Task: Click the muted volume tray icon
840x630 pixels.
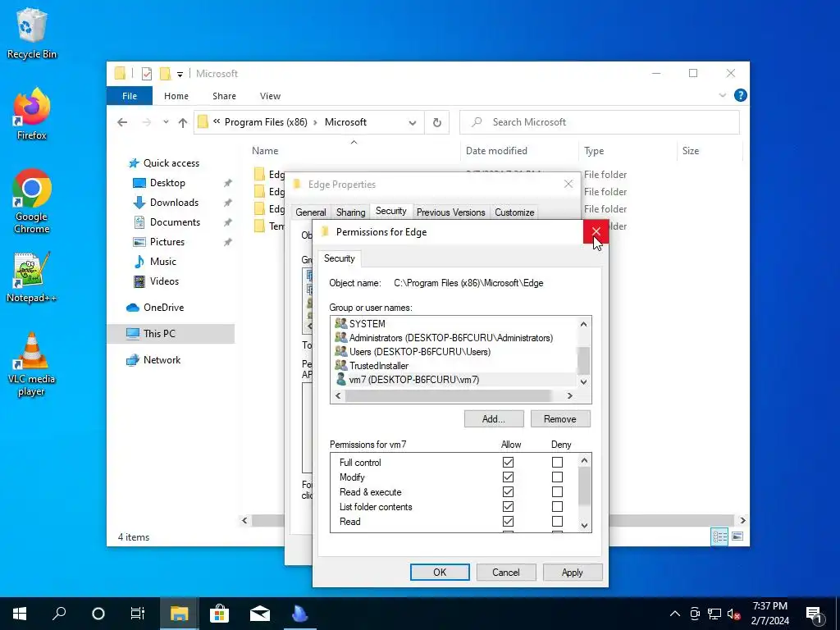Action: point(734,614)
